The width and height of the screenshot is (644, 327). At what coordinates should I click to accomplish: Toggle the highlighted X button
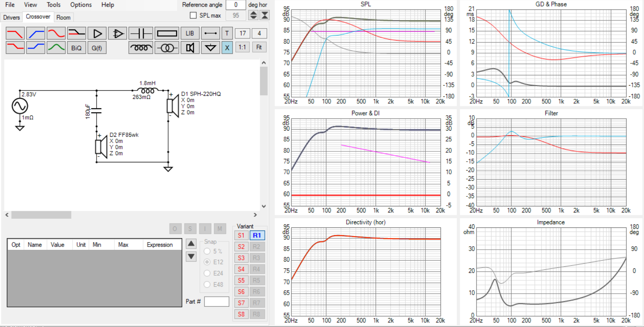click(x=227, y=47)
